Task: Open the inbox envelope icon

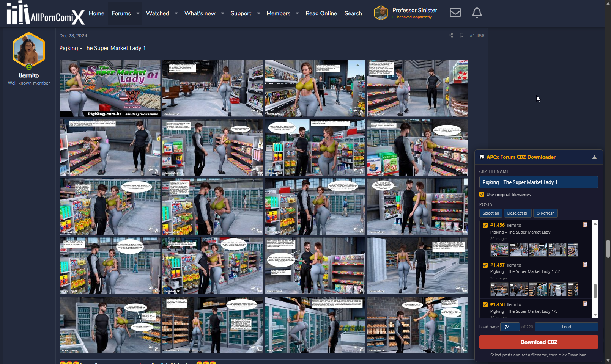Action: pos(455,13)
